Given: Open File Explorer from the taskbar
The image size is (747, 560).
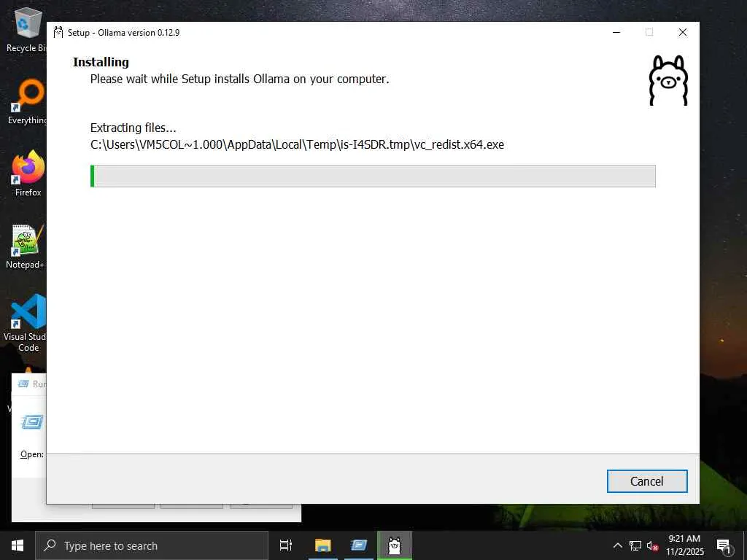Looking at the screenshot, I should [323, 545].
